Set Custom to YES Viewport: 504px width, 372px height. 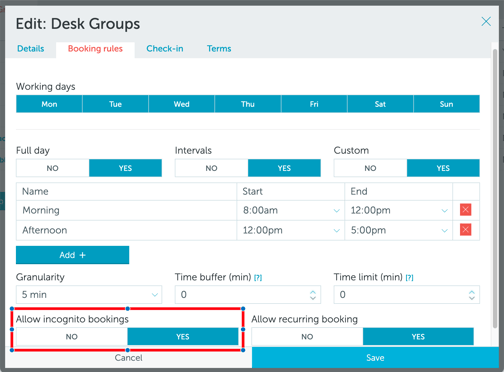click(443, 168)
